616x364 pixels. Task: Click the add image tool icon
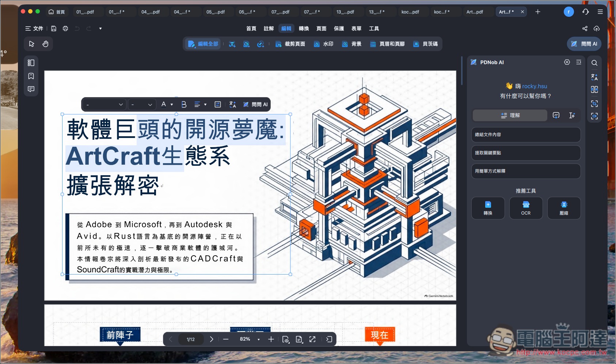pyautogui.click(x=247, y=44)
